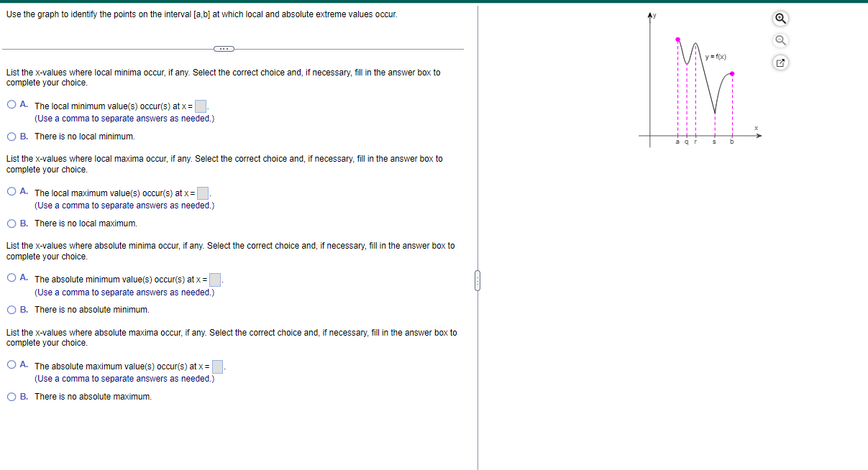Select choice A for local minima question

[12, 103]
